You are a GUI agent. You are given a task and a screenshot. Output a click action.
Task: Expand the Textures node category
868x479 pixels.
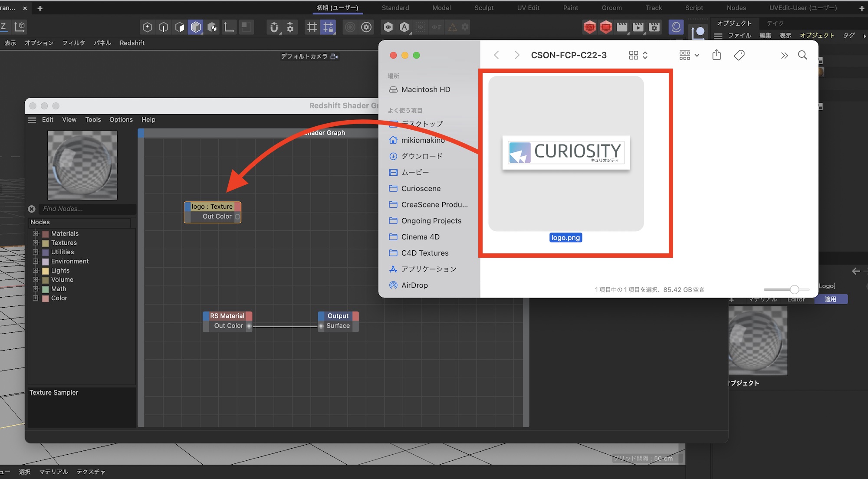click(x=36, y=243)
